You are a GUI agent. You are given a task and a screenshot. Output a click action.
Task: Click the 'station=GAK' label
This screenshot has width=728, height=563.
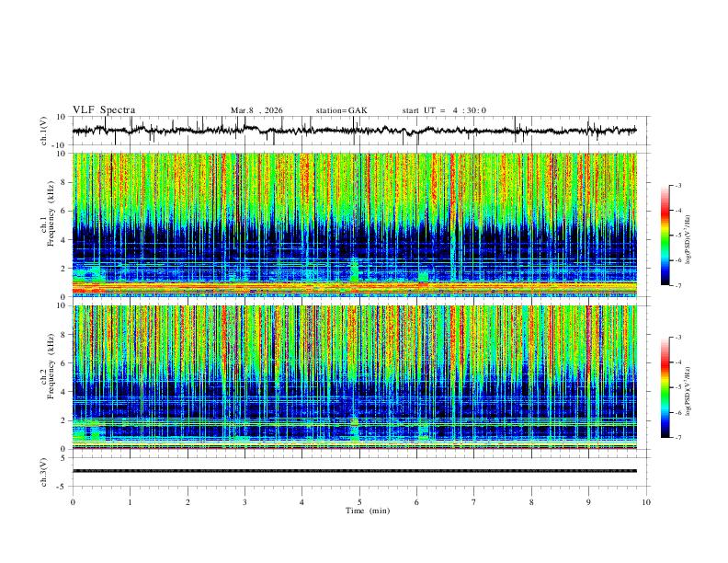341,110
